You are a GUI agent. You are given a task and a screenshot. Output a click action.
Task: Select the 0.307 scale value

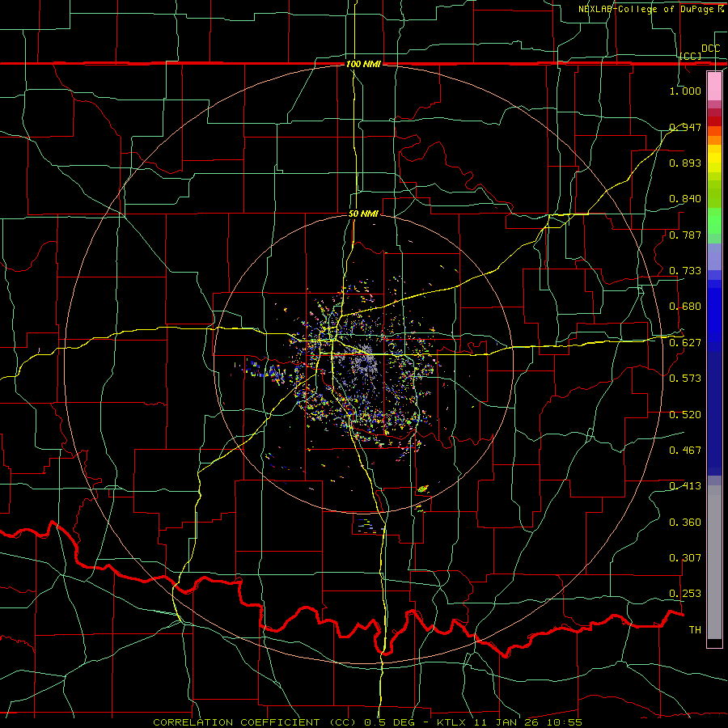[x=685, y=558]
